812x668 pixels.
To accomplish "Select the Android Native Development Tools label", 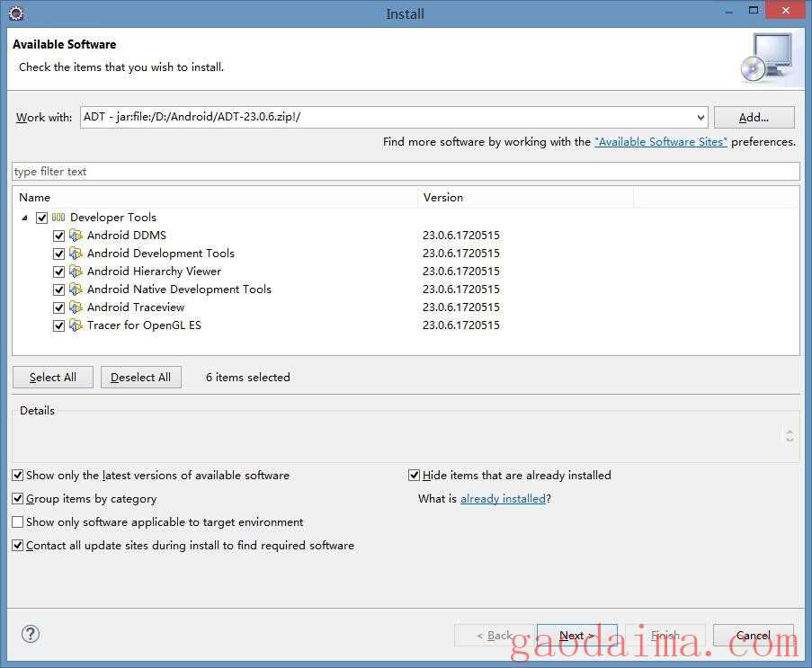I will pyautogui.click(x=179, y=289).
